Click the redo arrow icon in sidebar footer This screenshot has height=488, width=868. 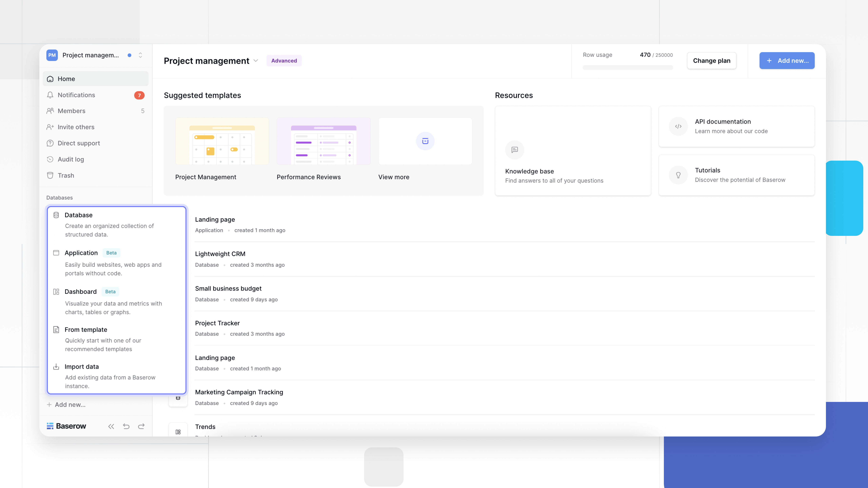(x=141, y=426)
